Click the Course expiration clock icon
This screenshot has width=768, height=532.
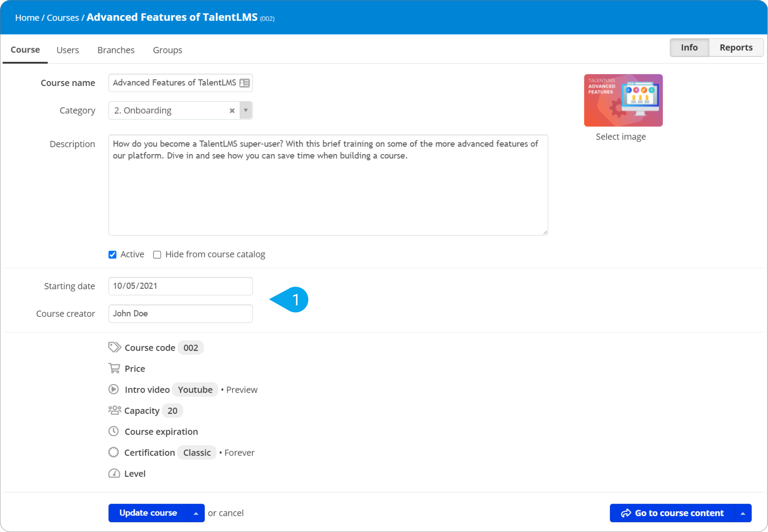click(x=114, y=431)
